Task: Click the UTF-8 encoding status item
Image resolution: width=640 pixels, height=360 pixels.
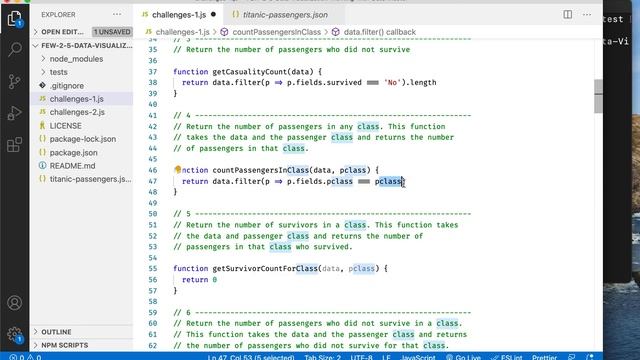Action: tap(361, 357)
